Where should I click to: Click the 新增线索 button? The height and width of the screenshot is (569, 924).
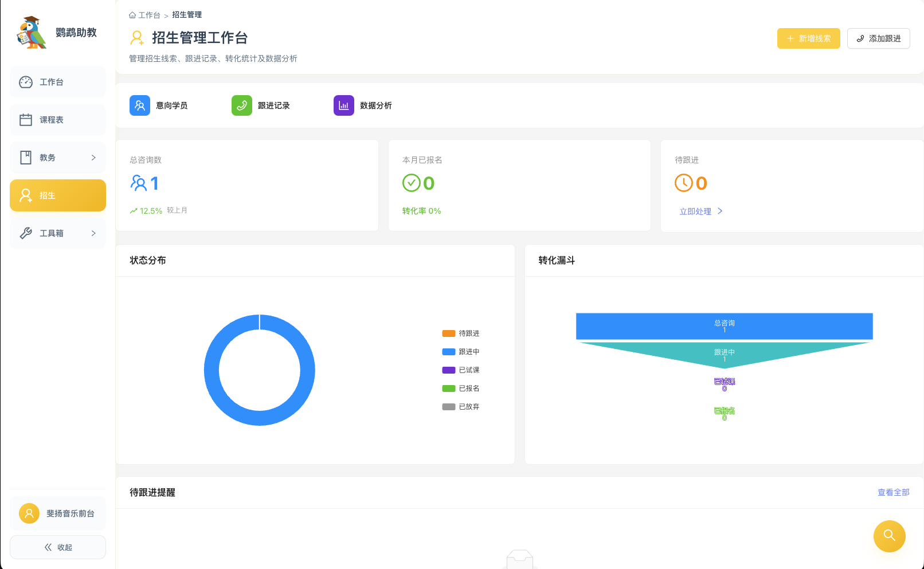coord(808,38)
